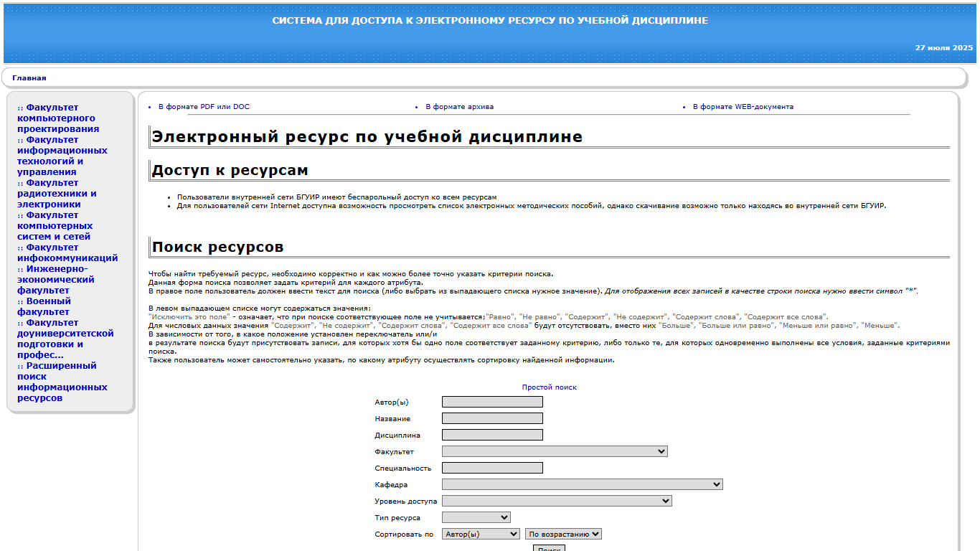Open Расширенный поиск информационных ресурсов
This screenshot has width=980, height=551.
click(62, 382)
